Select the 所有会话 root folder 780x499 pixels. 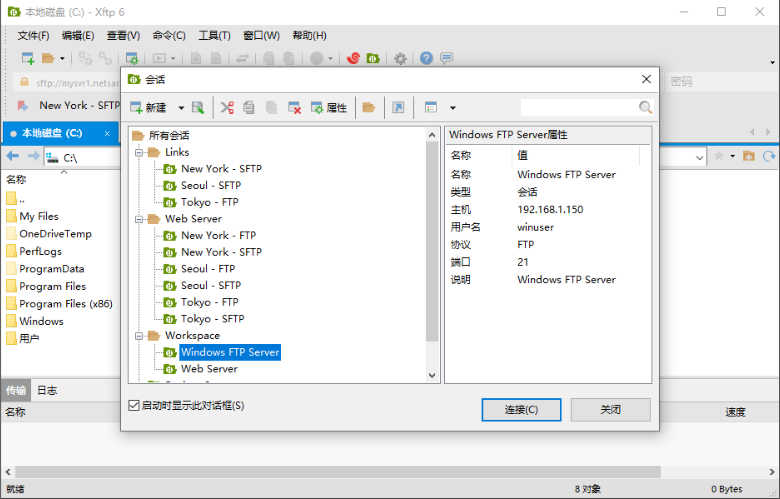168,135
